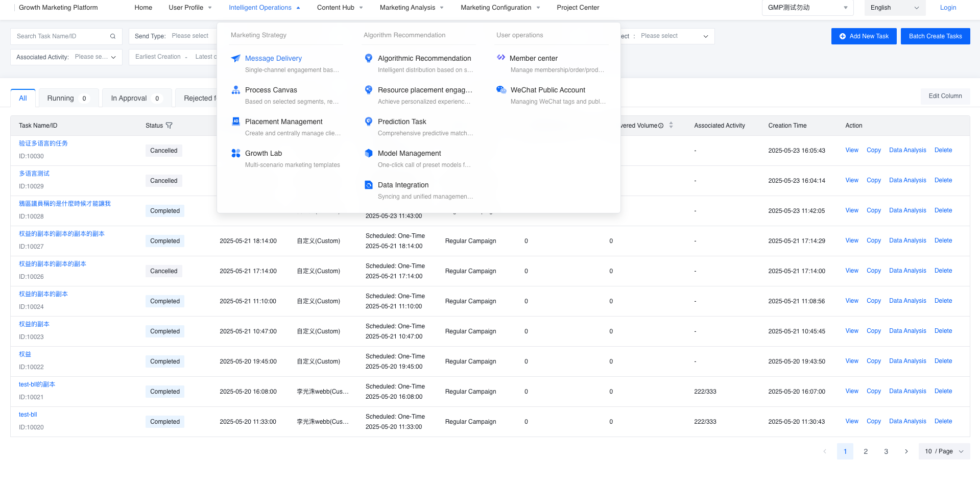View task ID:10030
The width and height of the screenshot is (980, 484).
coord(852,150)
